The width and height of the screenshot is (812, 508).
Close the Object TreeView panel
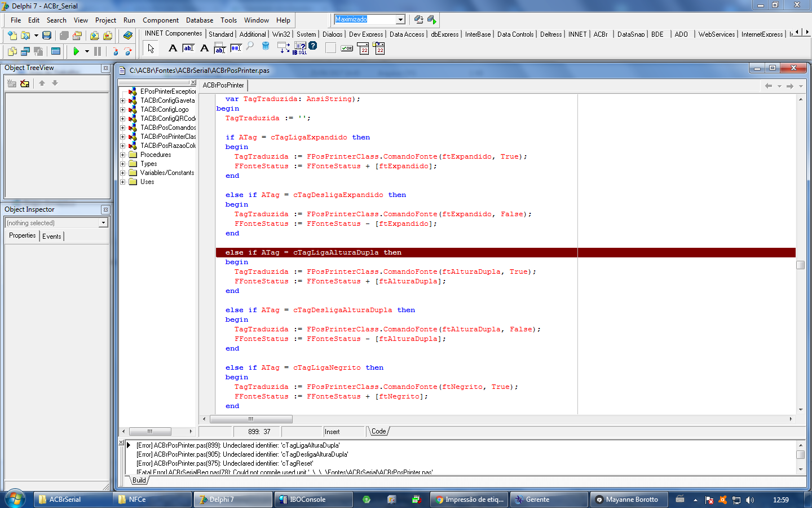click(x=105, y=68)
